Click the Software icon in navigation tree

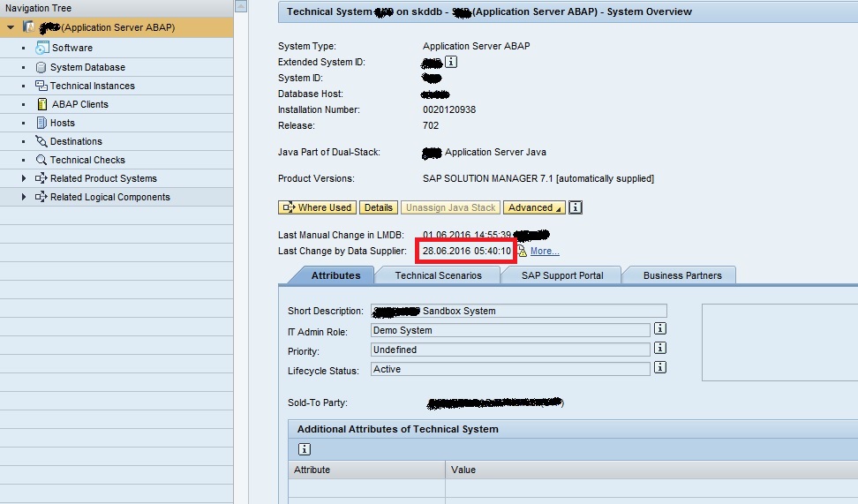pyautogui.click(x=41, y=49)
